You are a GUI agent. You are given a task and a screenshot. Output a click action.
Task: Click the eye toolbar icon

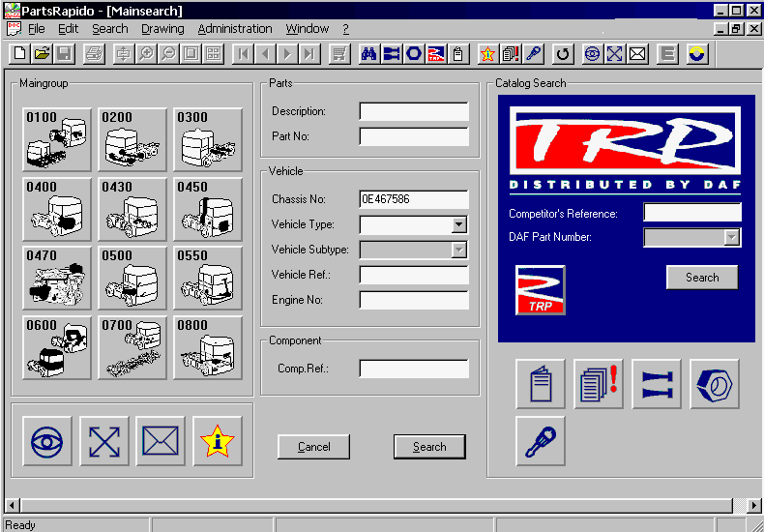[592, 53]
